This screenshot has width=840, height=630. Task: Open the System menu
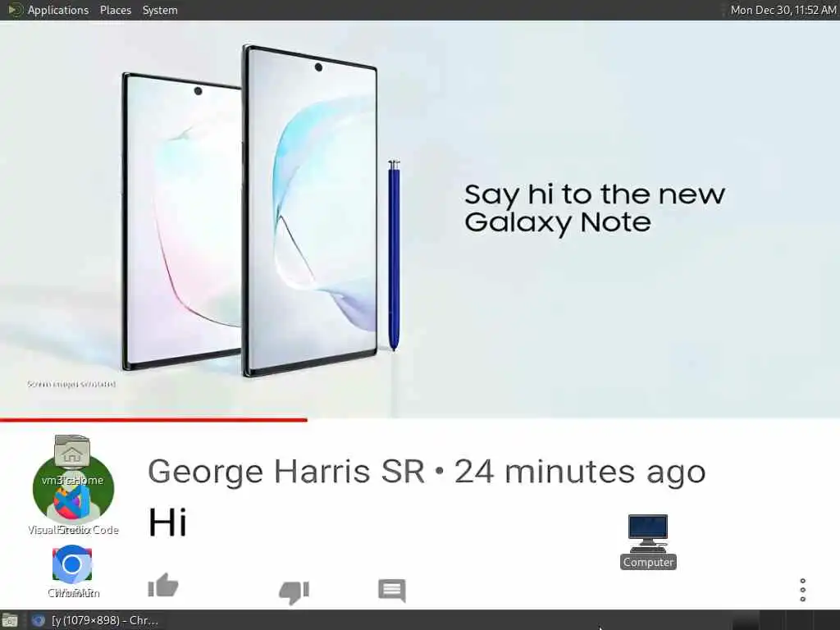coord(160,10)
